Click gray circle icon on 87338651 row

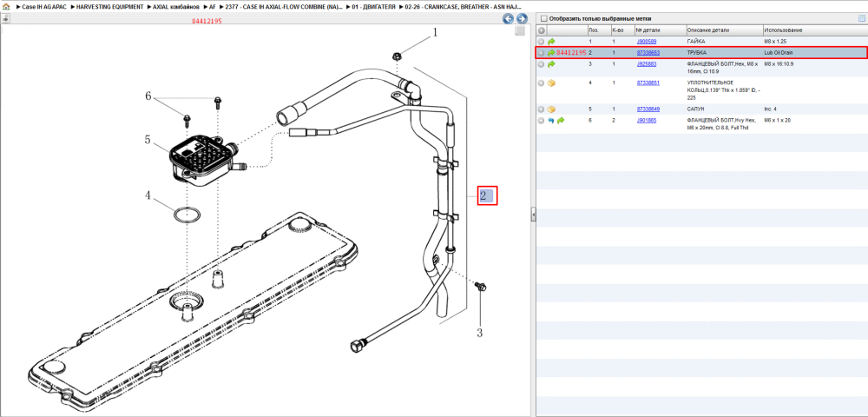pyautogui.click(x=542, y=83)
